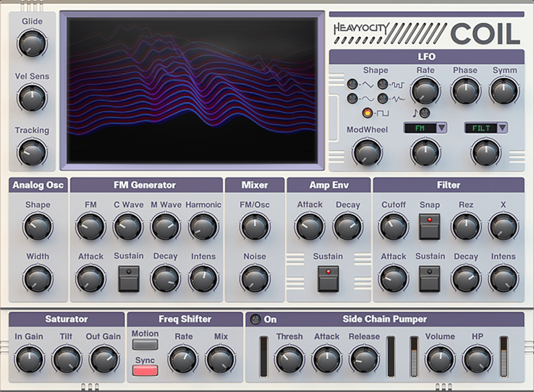
Task: Click the ModWheel knob
Action: point(367,152)
